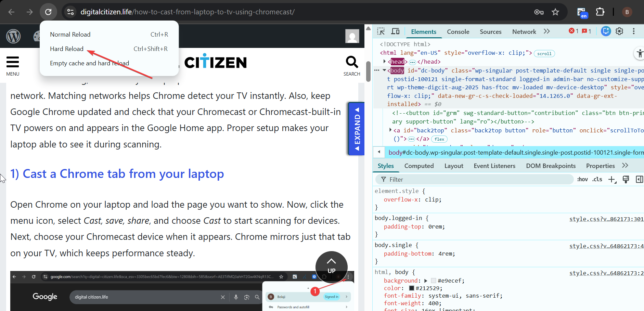Expand the background shorthand property
The width and height of the screenshot is (644, 311).
coord(426,281)
